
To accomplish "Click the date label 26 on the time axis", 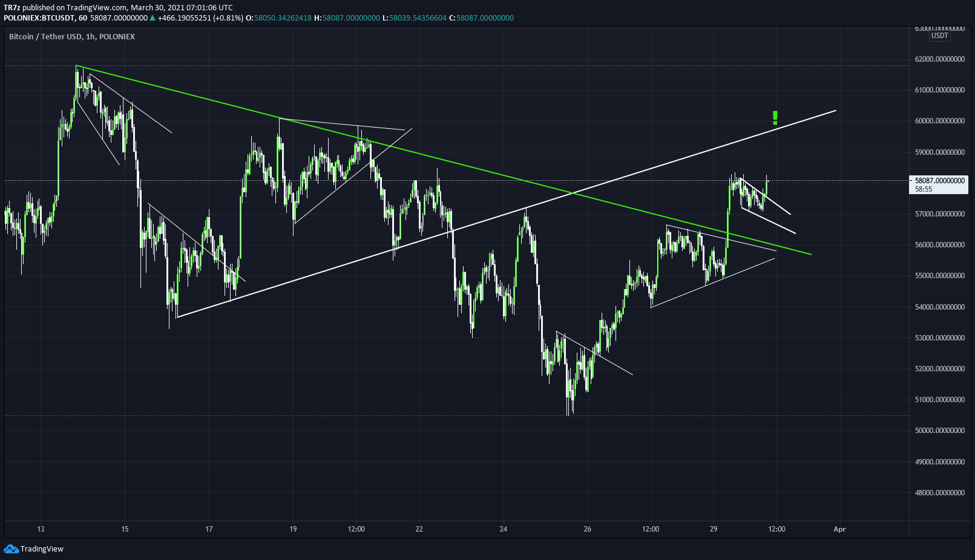I will (x=588, y=529).
